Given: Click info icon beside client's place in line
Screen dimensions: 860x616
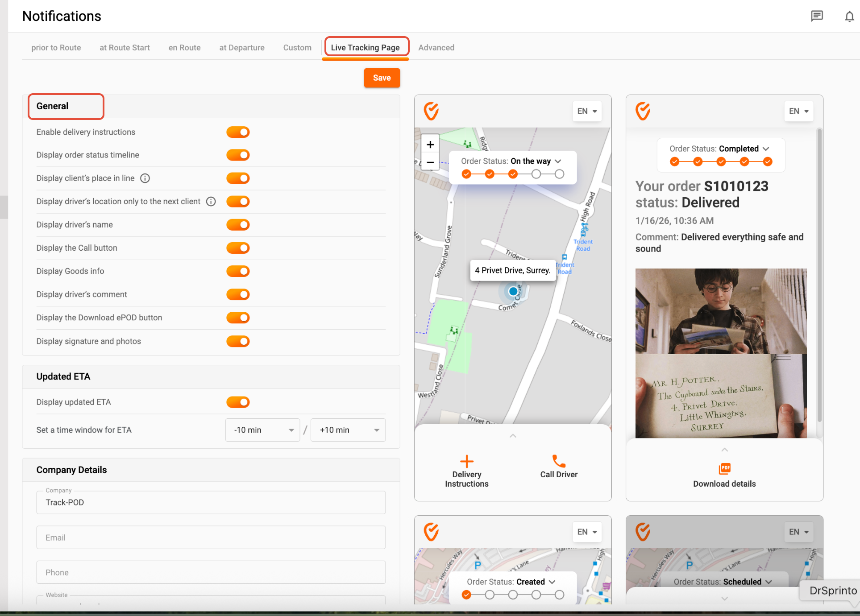Looking at the screenshot, I should click(145, 178).
